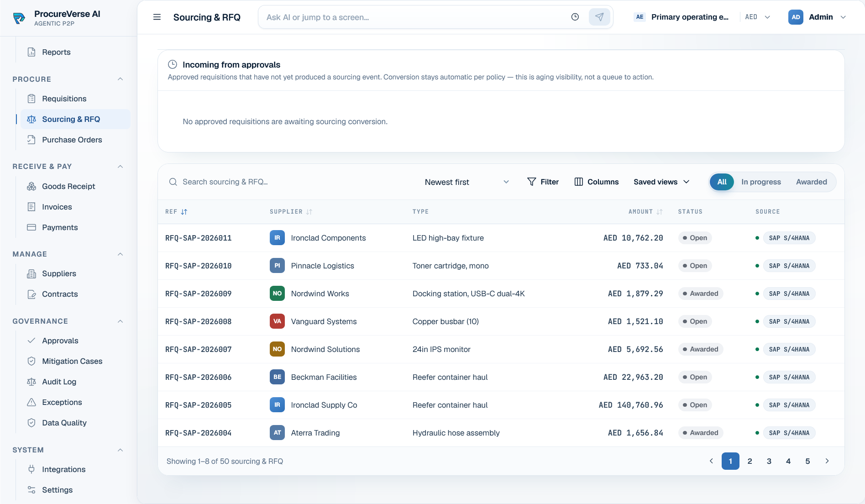Collapse the RECEIVE & PAY section
865x504 pixels.
click(121, 167)
